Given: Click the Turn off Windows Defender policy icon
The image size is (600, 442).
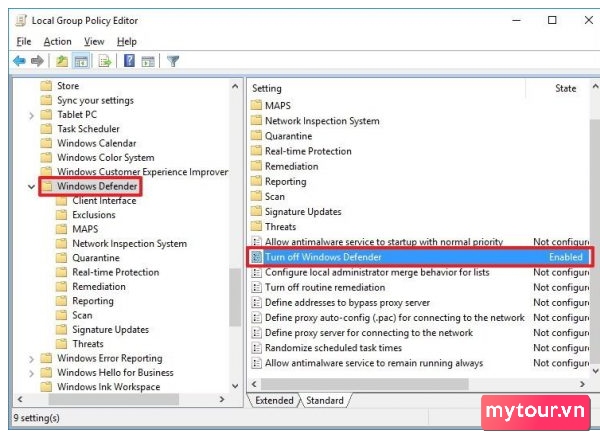Looking at the screenshot, I should [256, 257].
